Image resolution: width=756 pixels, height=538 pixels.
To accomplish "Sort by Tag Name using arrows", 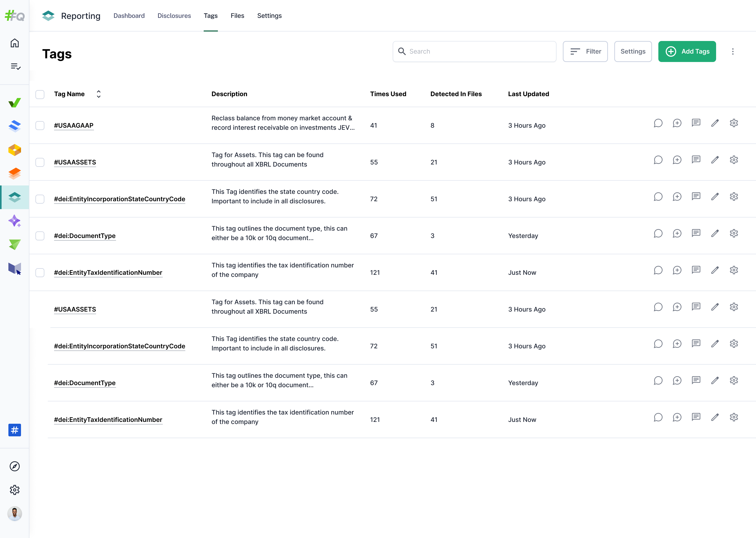I will (98, 94).
